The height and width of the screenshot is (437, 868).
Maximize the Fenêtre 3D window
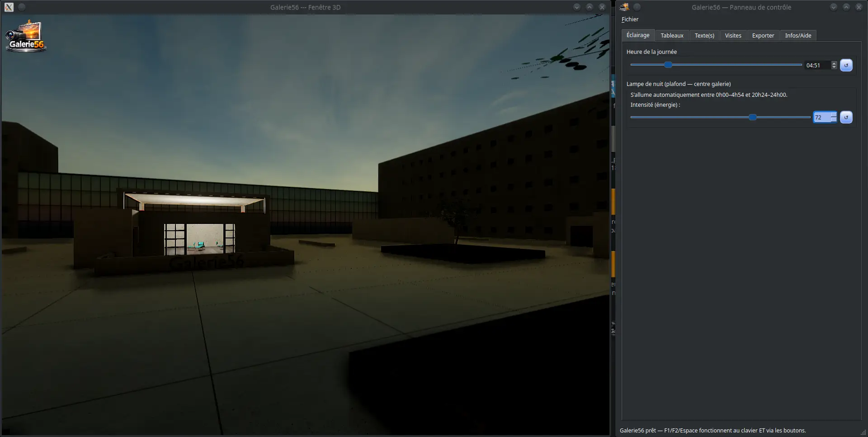590,7
